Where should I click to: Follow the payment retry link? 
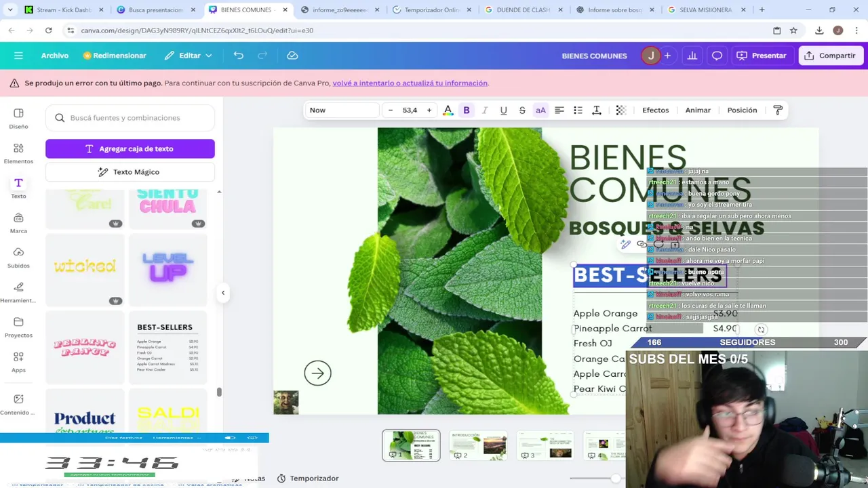[x=410, y=83]
